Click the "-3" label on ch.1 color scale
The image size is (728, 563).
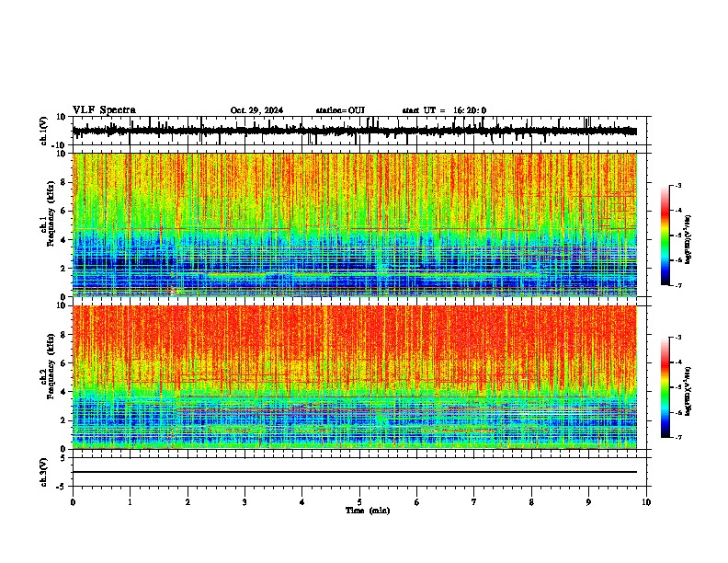tap(678, 185)
